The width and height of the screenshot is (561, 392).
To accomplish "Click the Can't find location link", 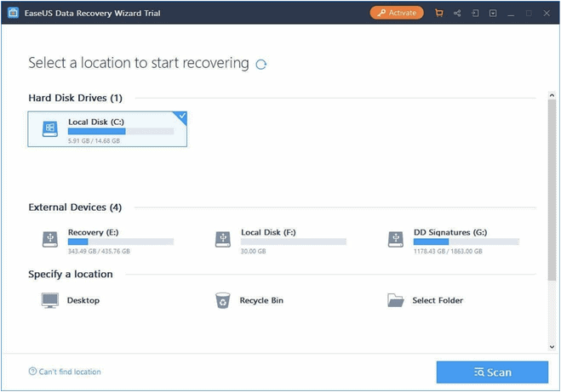I will coord(65,372).
